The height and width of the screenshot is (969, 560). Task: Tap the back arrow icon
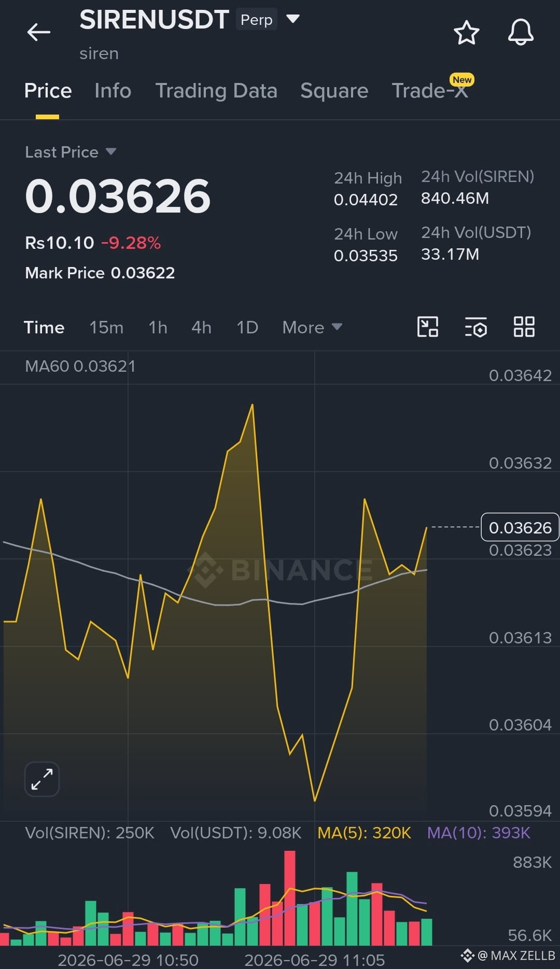coord(39,32)
